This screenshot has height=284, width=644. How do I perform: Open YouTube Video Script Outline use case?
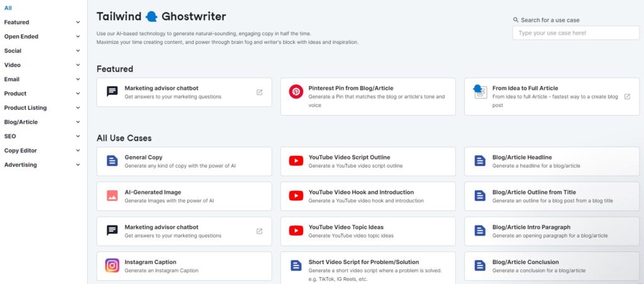pyautogui.click(x=368, y=161)
